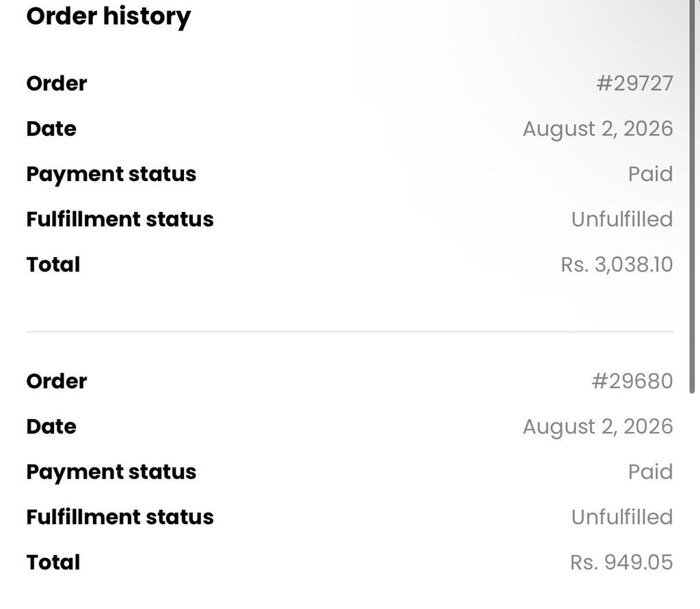Image resolution: width=700 pixels, height=609 pixels.
Task: Click Unfulfilled status of order #29727
Action: 622,219
